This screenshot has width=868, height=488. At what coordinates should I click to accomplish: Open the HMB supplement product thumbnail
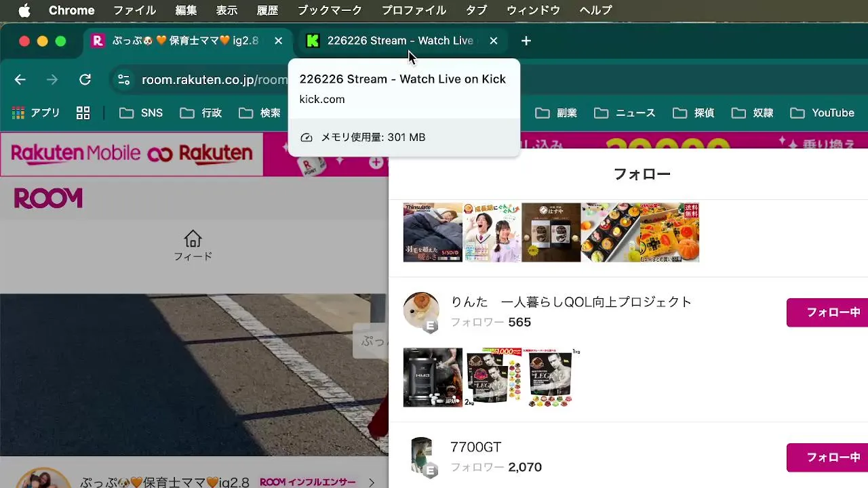point(433,378)
